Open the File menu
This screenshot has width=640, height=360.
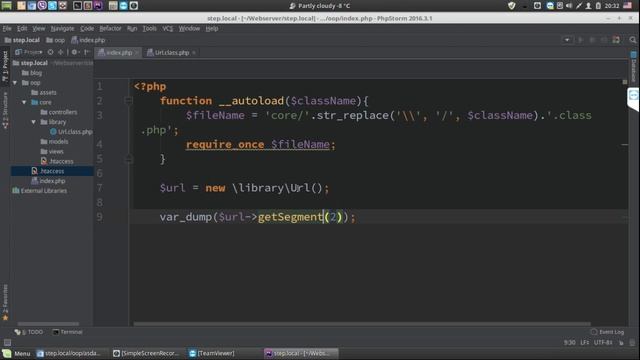click(x=7, y=29)
